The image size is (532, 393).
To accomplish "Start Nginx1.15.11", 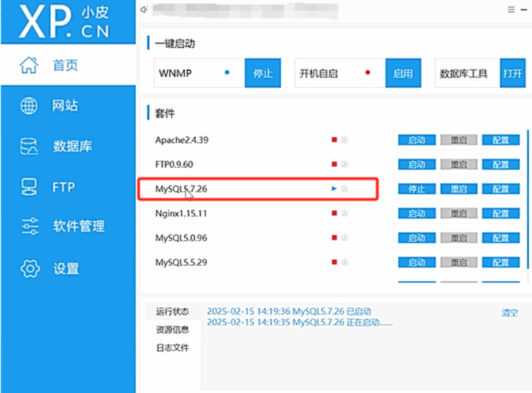I will point(416,213).
